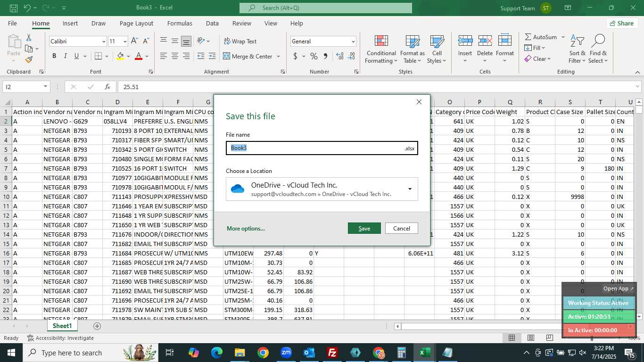Toggle Align Left
This screenshot has height=362, width=644.
click(164, 56)
